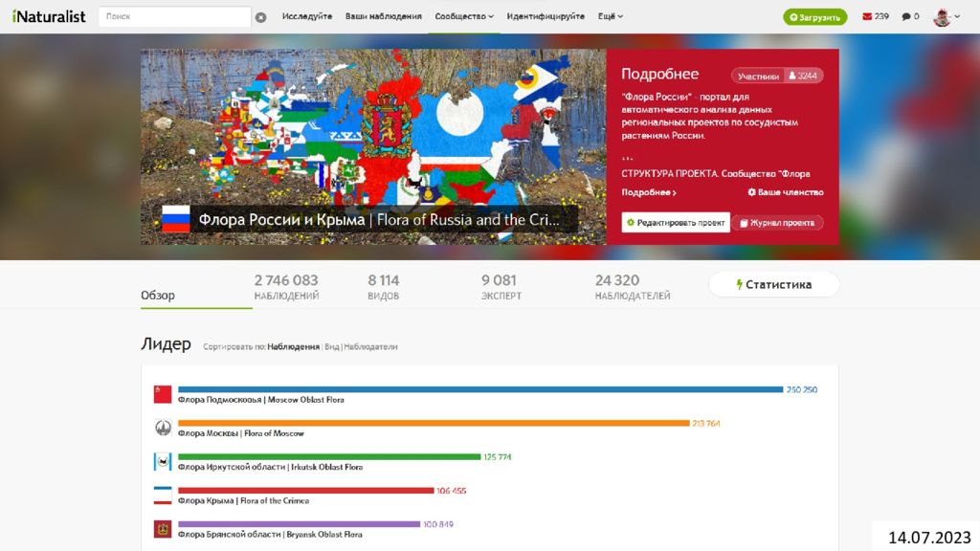Switch to the 8 114 Видов tab
The height and width of the screenshot is (551, 980).
pos(383,287)
